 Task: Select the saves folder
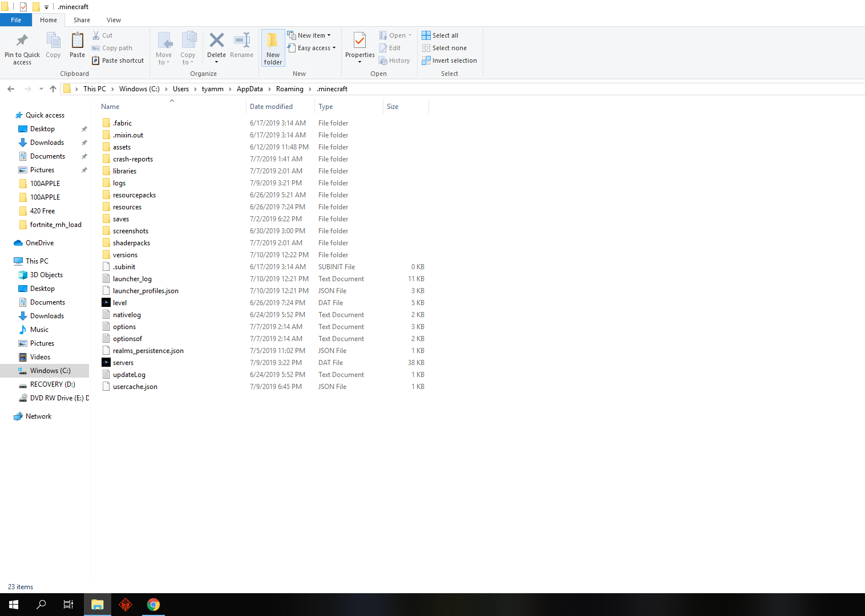tap(121, 219)
